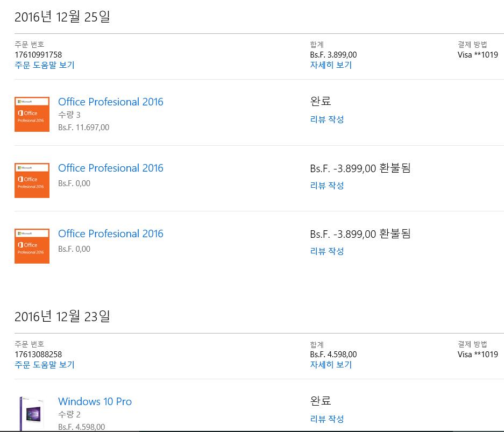
Task: Open the Windows 10 Pro box image
Action: (x=32, y=413)
